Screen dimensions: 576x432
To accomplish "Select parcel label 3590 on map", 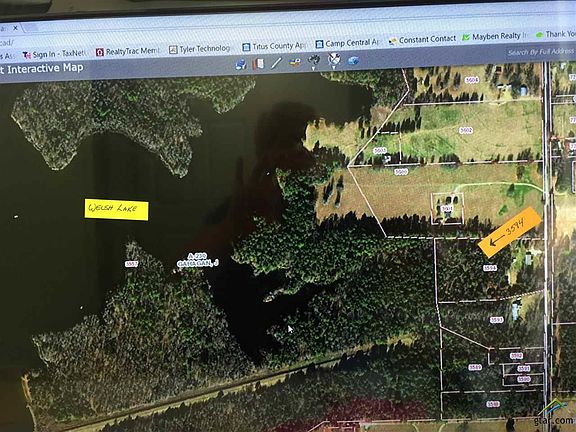I will [524, 379].
